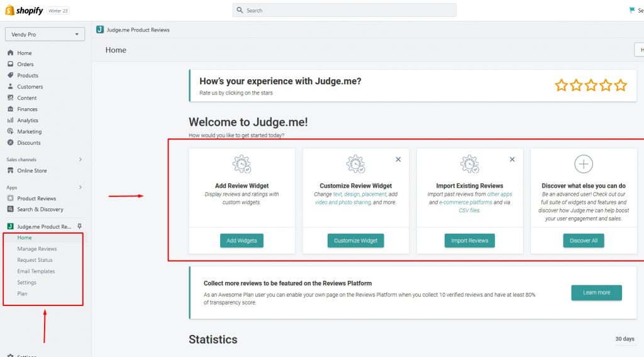The width and height of the screenshot is (644, 357).
Task: Open Judge.me Settings submenu item
Action: [x=26, y=282]
